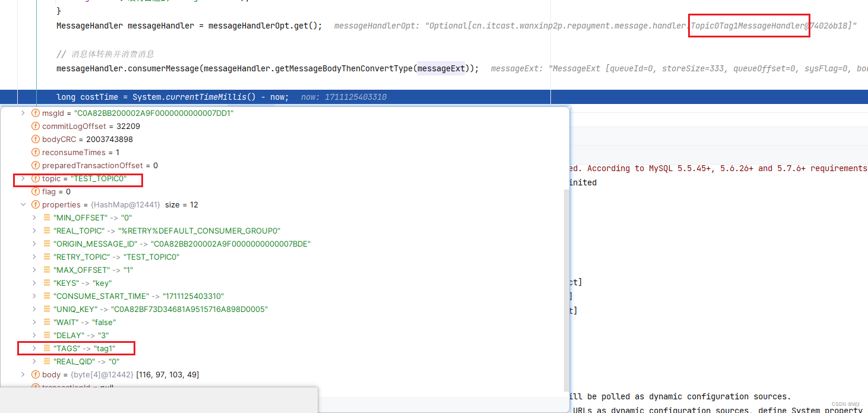Click the map entry icon for ORIGIN_MESSAGE_ID

(47, 244)
